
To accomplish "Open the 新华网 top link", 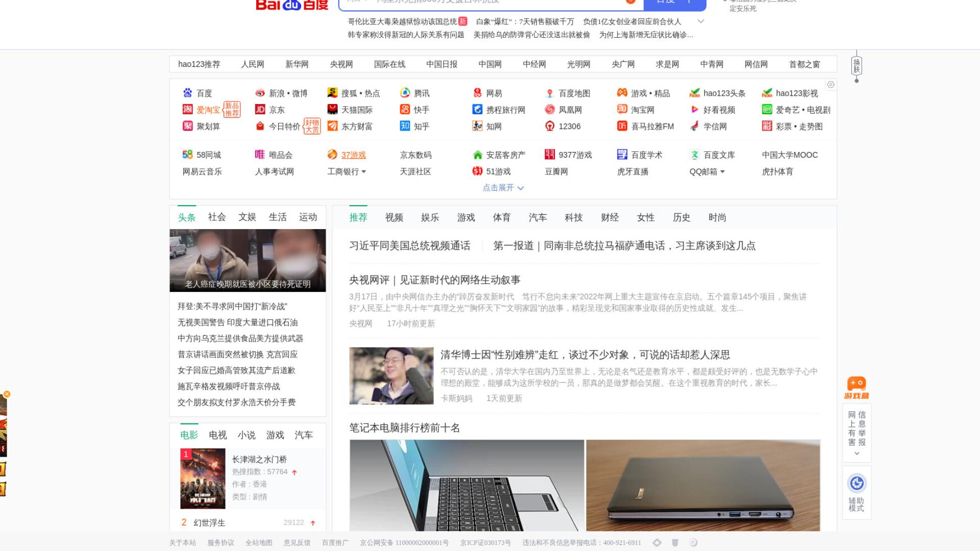I will (x=297, y=64).
